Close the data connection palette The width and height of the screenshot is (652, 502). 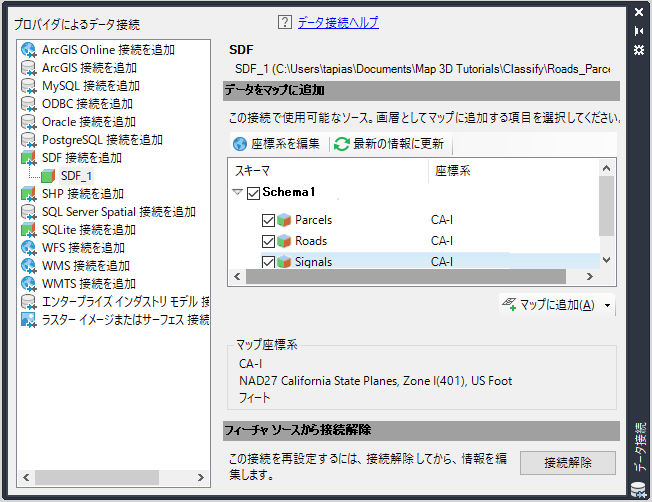pyautogui.click(x=639, y=12)
